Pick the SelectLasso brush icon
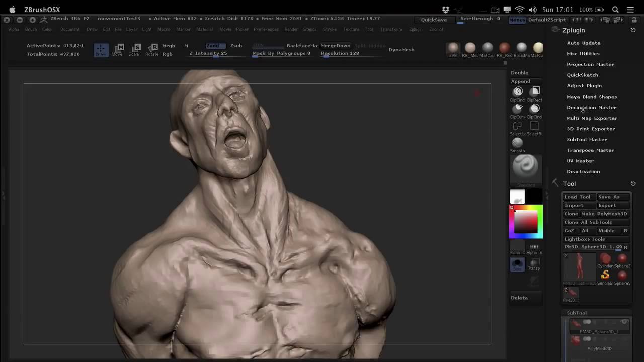The image size is (644, 362). click(518, 126)
